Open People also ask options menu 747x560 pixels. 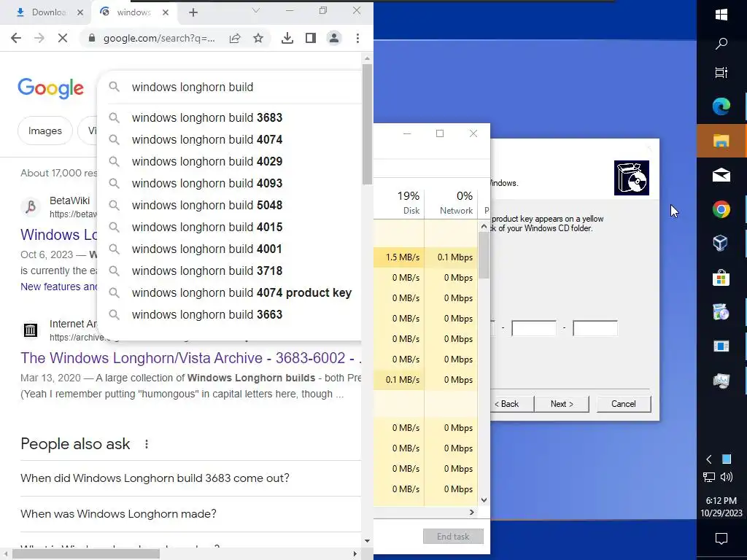coord(146,444)
